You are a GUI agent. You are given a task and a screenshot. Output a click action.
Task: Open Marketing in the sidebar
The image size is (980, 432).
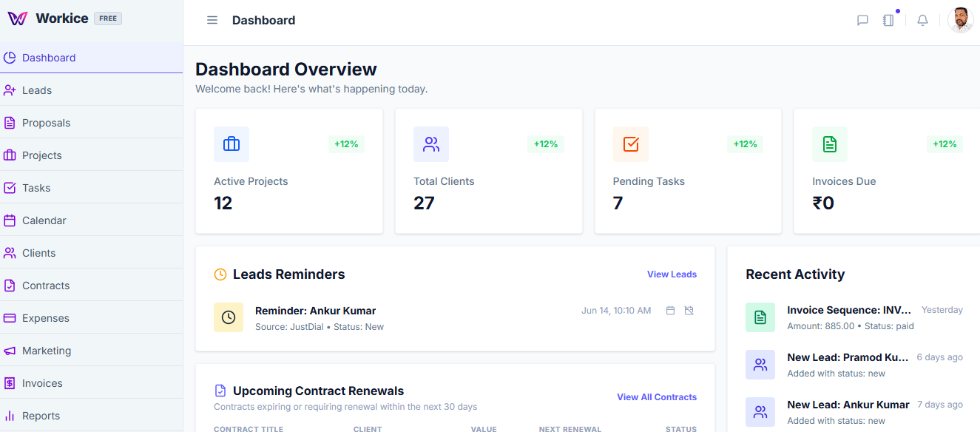(91, 351)
